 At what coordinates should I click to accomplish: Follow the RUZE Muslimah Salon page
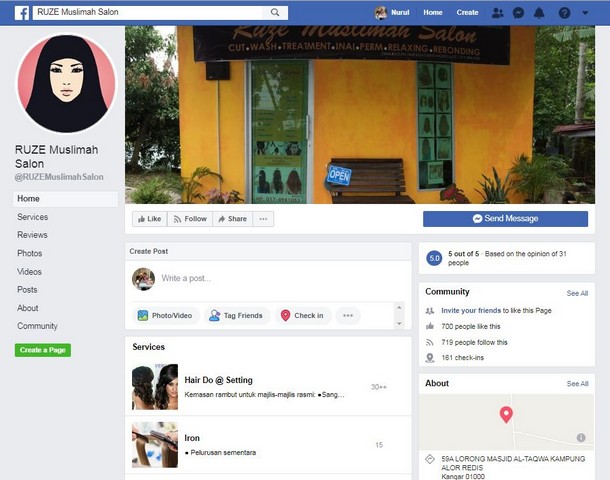coord(189,219)
